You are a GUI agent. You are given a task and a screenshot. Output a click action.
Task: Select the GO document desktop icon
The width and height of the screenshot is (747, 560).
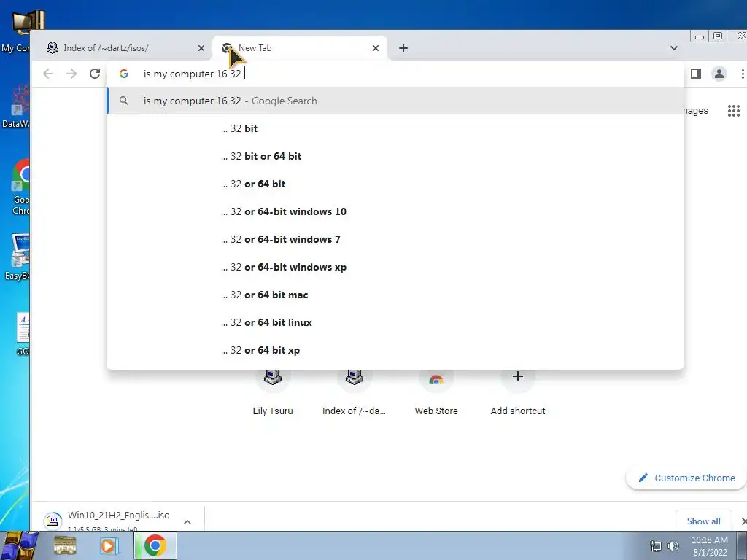tap(22, 334)
